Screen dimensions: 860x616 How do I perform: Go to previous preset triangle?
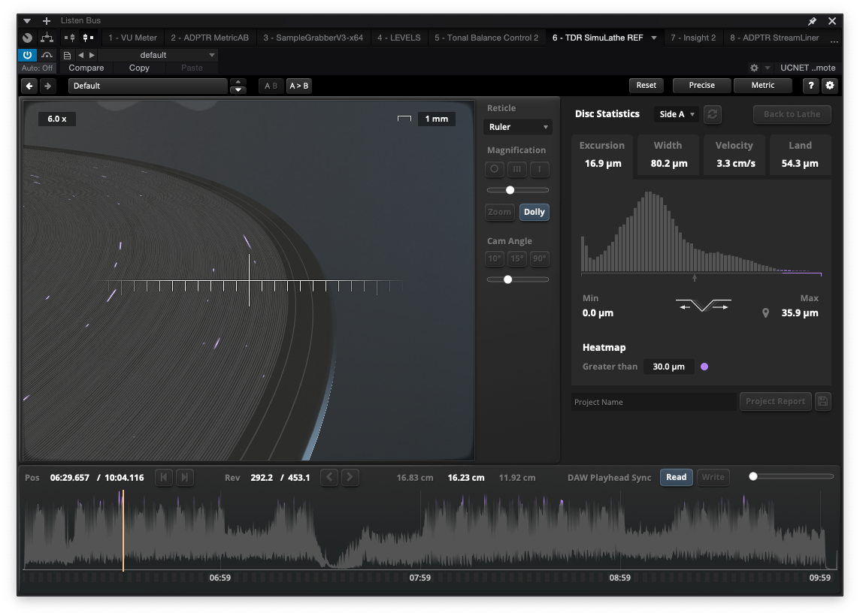80,55
